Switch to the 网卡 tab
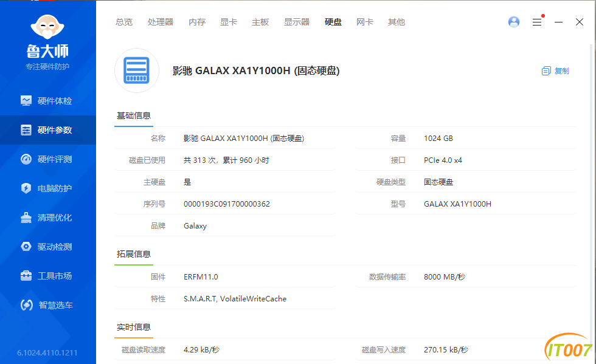 point(365,22)
